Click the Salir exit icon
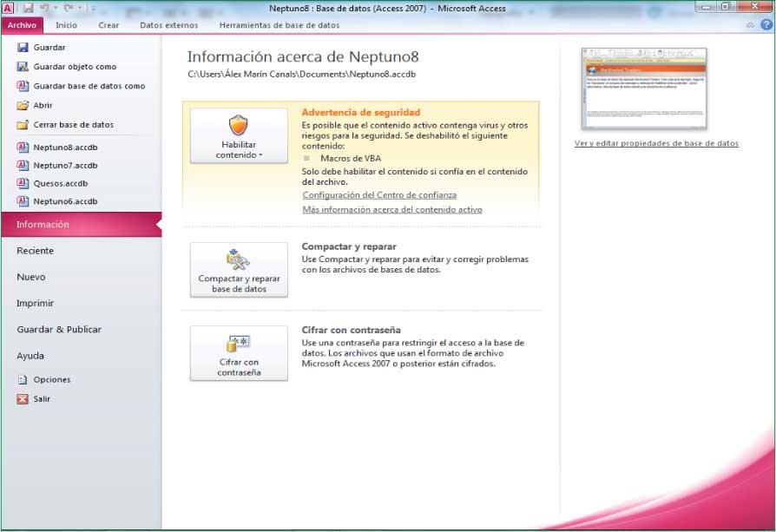Image resolution: width=776 pixels, height=532 pixels. pos(23,399)
